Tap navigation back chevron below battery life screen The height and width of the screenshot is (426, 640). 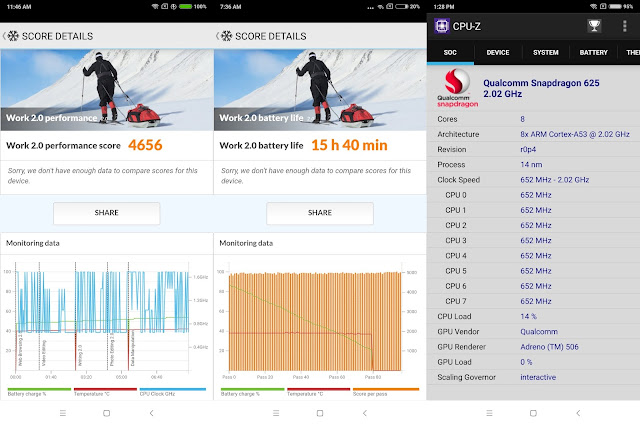tap(365, 413)
